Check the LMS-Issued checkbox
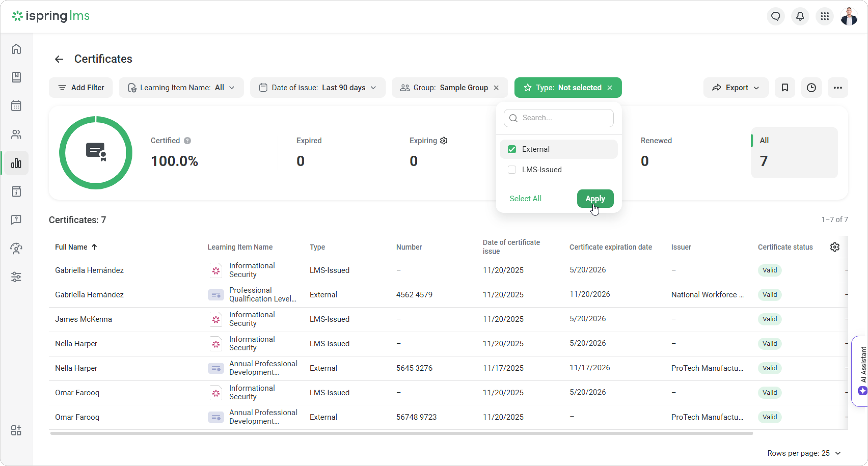Viewport: 868px width, 466px height. [512, 170]
